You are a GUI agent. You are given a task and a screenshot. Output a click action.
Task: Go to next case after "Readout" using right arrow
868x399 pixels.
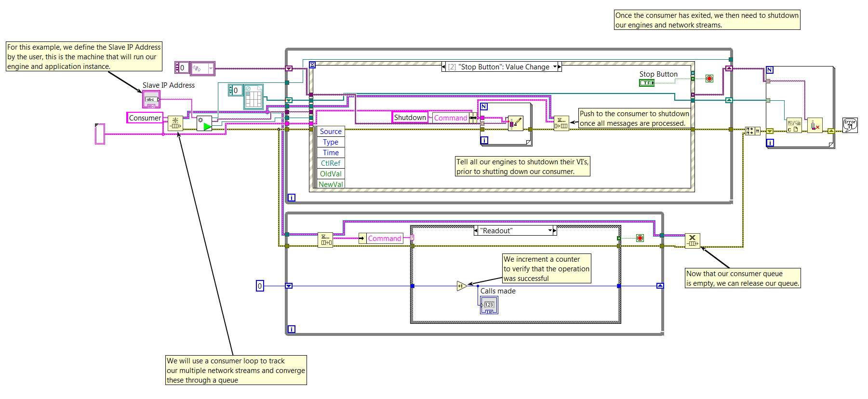[555, 231]
